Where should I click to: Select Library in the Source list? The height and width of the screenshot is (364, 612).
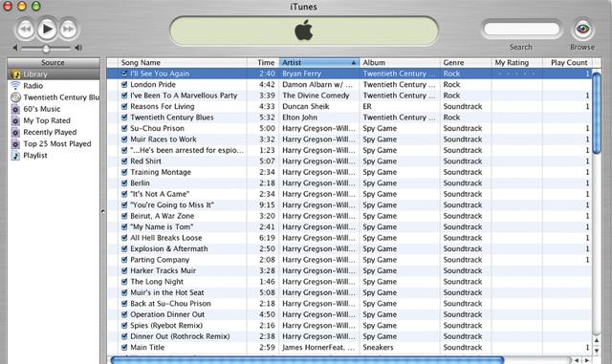(x=54, y=74)
